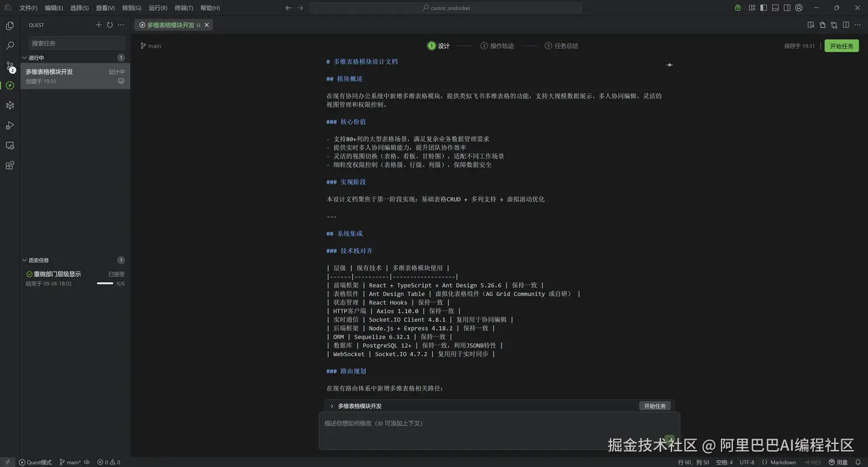Open the 运行(R) menu
This screenshot has width=868, height=467.
158,8
